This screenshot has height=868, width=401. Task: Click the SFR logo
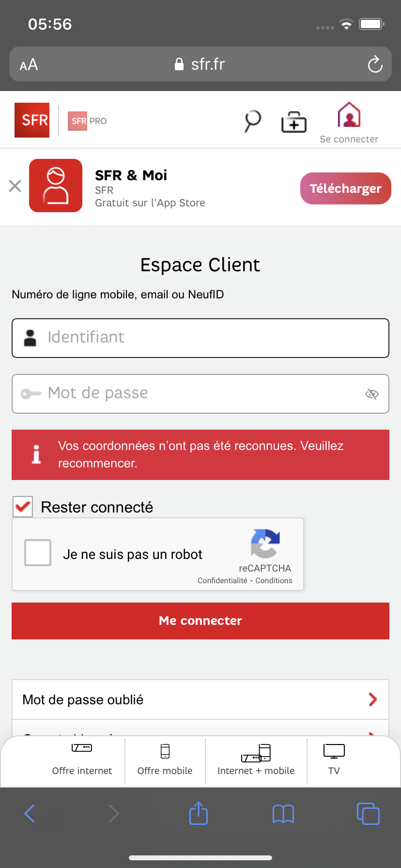pyautogui.click(x=31, y=120)
